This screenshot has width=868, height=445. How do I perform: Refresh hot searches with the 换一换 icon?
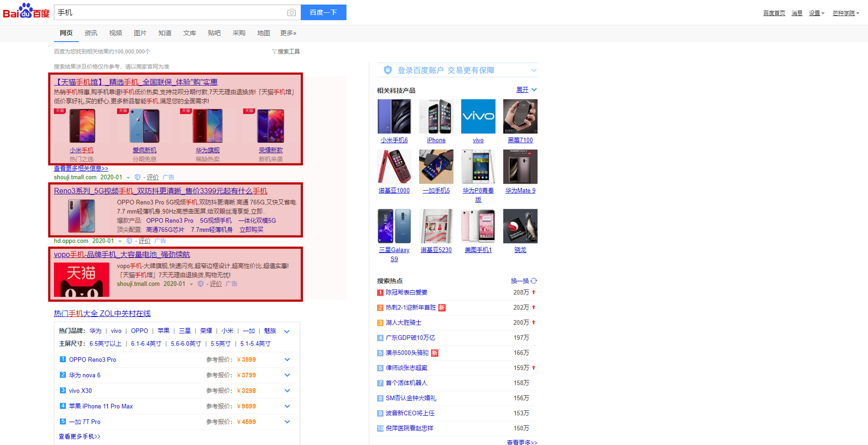[x=534, y=281]
